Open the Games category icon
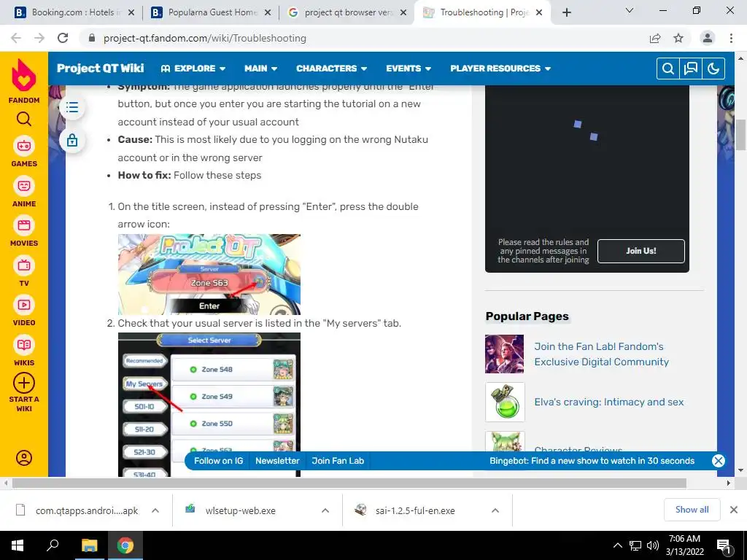 tap(24, 146)
